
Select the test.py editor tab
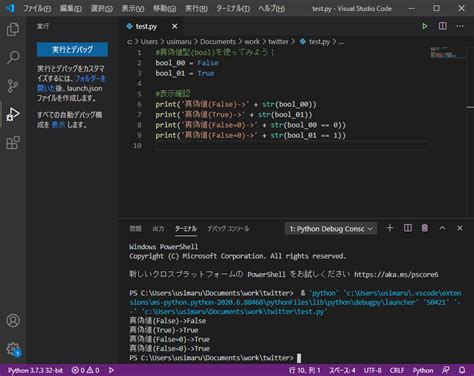click(146, 26)
